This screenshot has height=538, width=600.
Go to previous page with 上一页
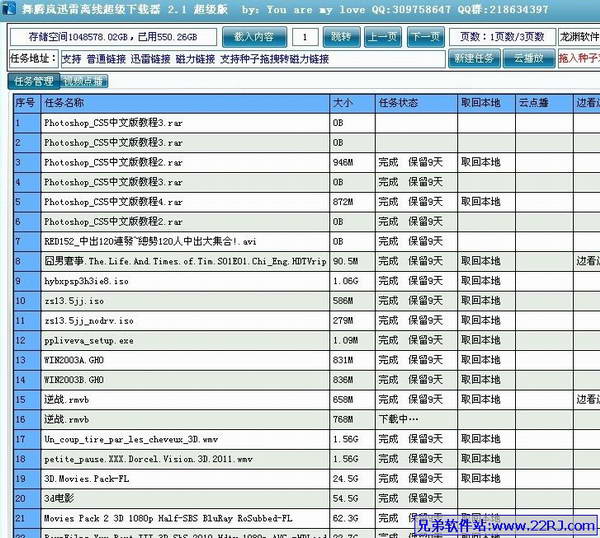click(x=381, y=37)
